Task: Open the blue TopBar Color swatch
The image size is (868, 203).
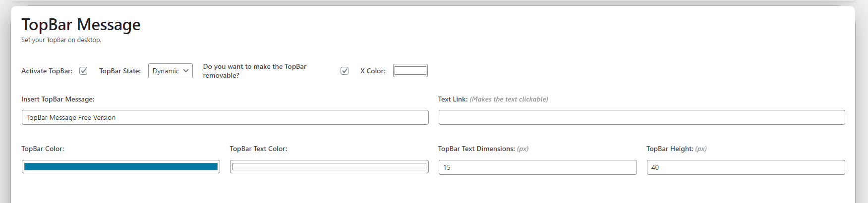Action: tap(121, 167)
